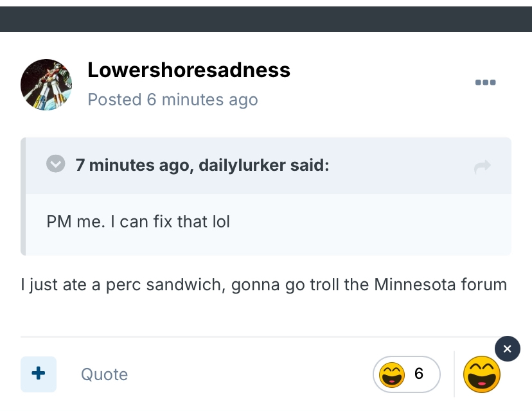Click the grey left border of the quote box
532x411 pixels.
[23, 197]
